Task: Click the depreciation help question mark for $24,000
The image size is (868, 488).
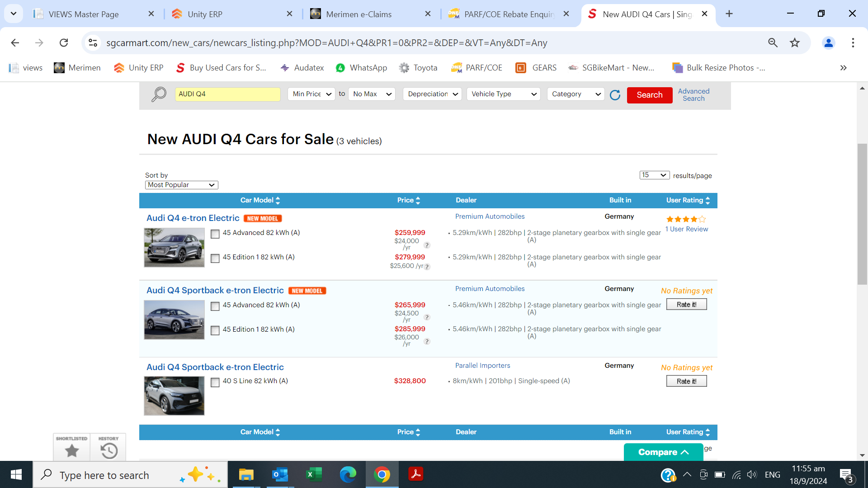Action: pos(427,245)
